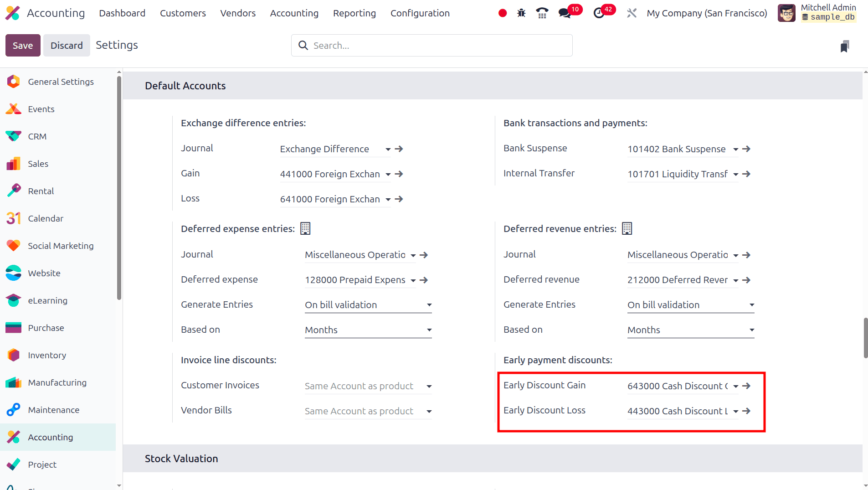This screenshot has height=490, width=868.
Task: Select eLearning in sidebar
Action: pyautogui.click(x=58, y=300)
